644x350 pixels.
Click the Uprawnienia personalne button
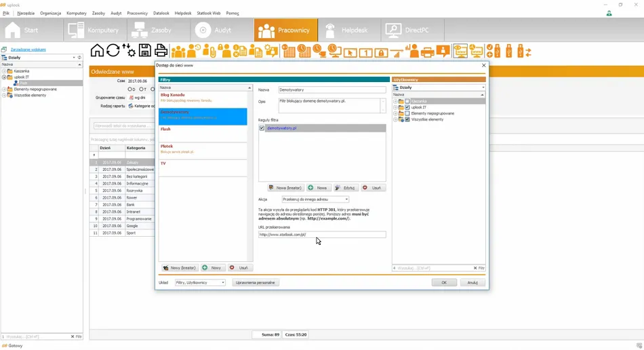[256, 282]
